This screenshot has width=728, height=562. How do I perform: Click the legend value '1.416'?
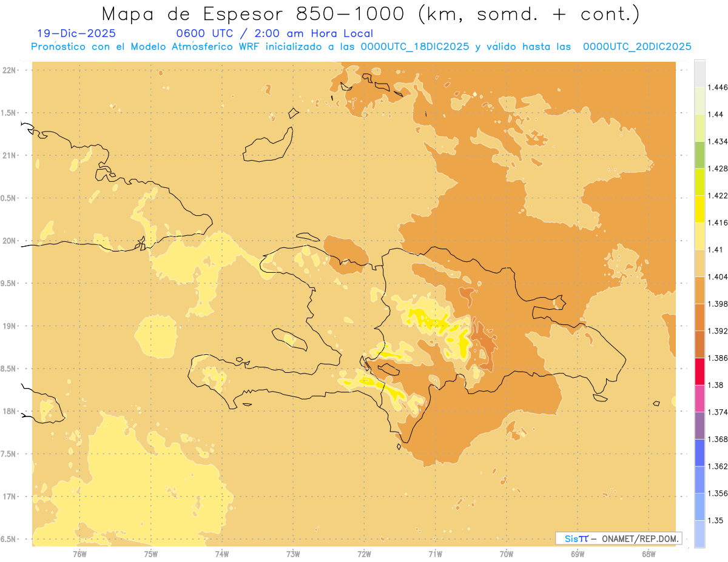click(718, 222)
